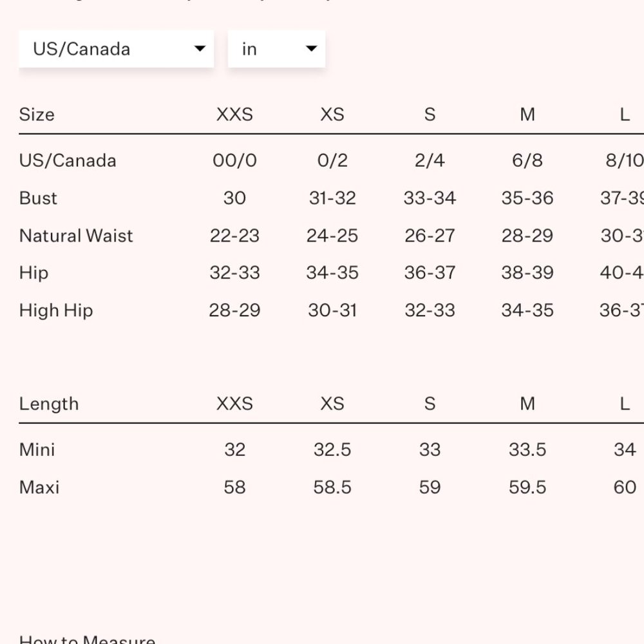This screenshot has width=644, height=644.
Task: Click the L size column header
Action: tap(625, 115)
